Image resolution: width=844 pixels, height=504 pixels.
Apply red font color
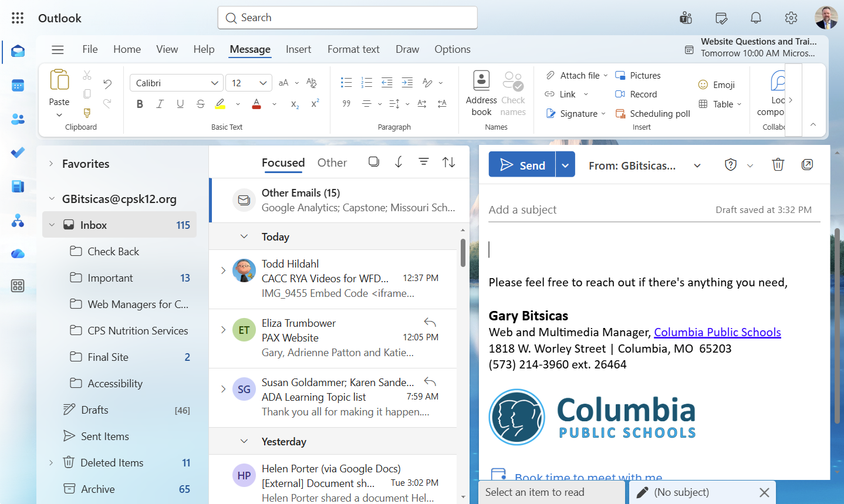[x=256, y=104]
